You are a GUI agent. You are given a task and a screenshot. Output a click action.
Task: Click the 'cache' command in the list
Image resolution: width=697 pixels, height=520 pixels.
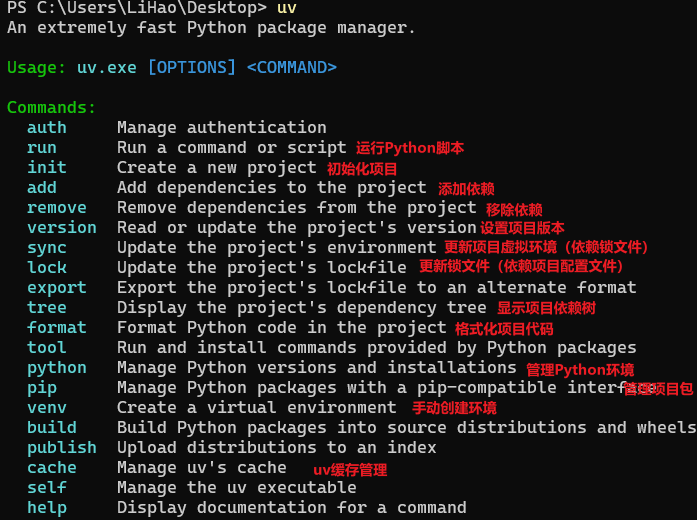click(x=51, y=468)
